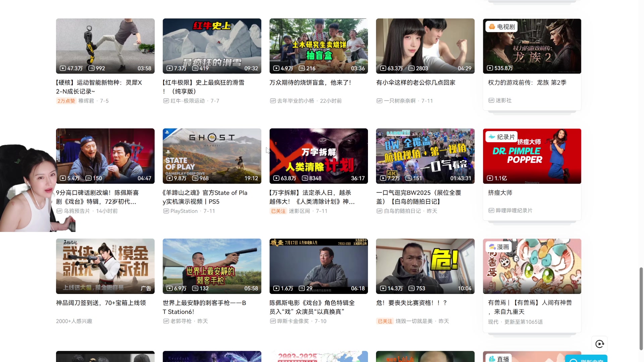Image resolution: width=644 pixels, height=362 pixels.
Task: Open uploader 迷影区间 profile
Action: click(x=300, y=211)
